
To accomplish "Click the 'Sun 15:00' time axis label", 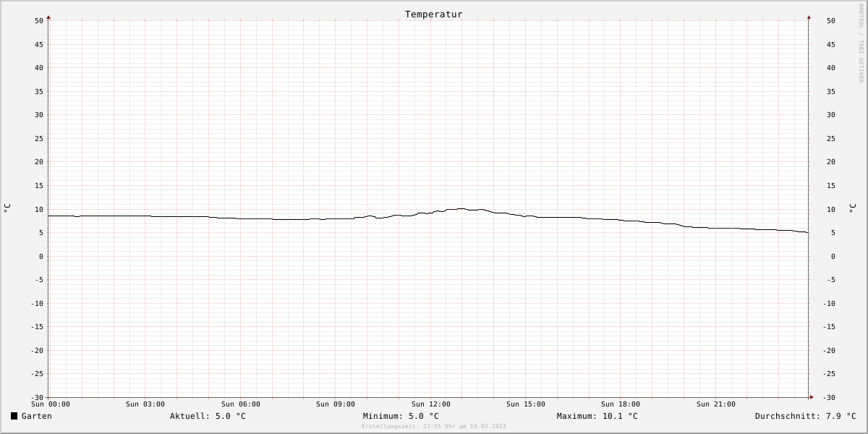I will 526,404.
